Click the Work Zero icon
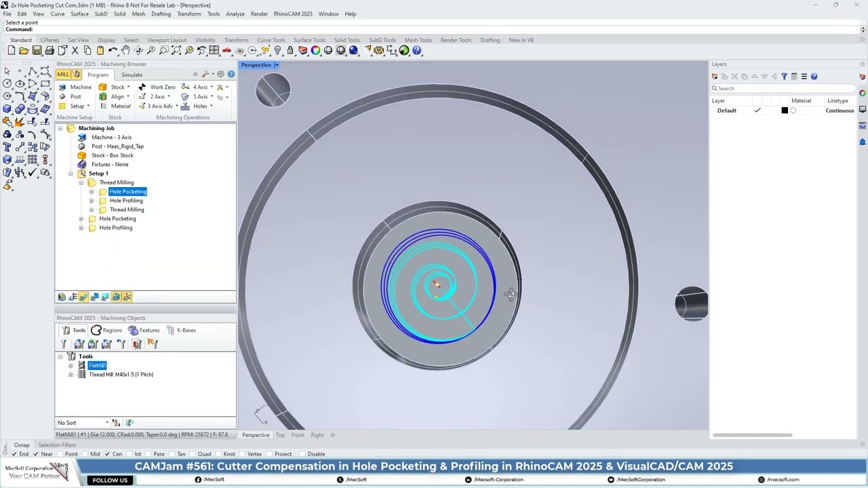The height and width of the screenshot is (488, 868). click(x=142, y=87)
